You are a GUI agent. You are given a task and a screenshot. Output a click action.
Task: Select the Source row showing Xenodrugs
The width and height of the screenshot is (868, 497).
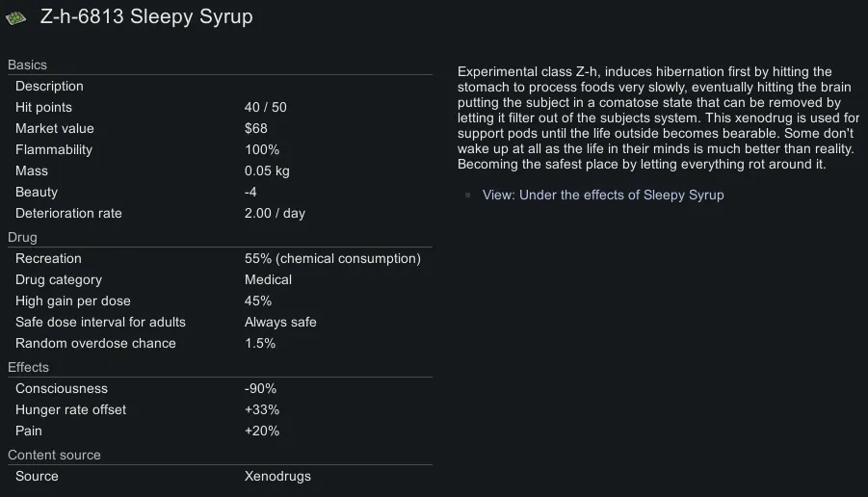tap(220, 477)
